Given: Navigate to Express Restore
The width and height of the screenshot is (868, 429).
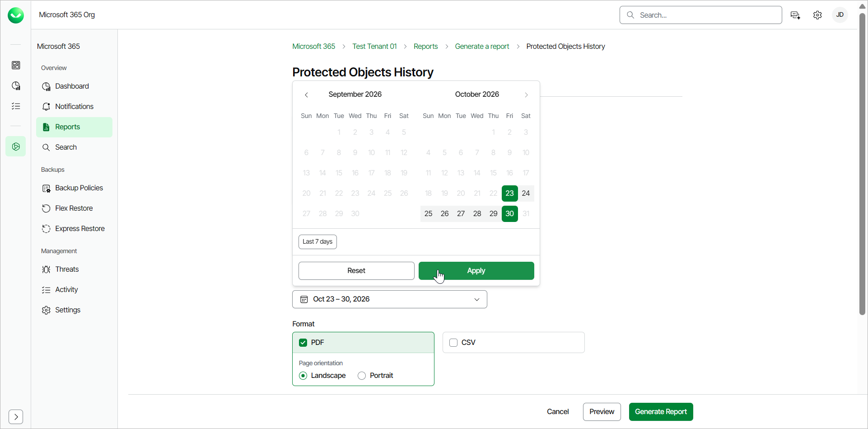Looking at the screenshot, I should point(74,229).
